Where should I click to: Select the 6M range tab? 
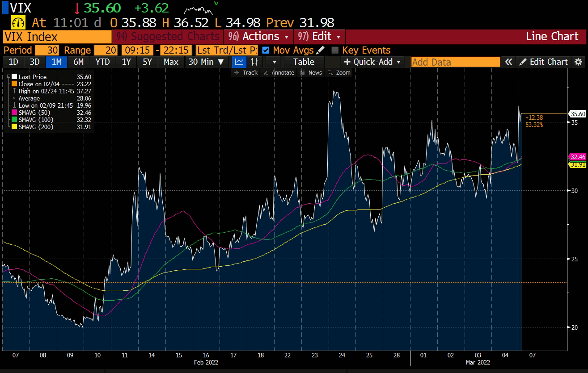pyautogui.click(x=78, y=62)
